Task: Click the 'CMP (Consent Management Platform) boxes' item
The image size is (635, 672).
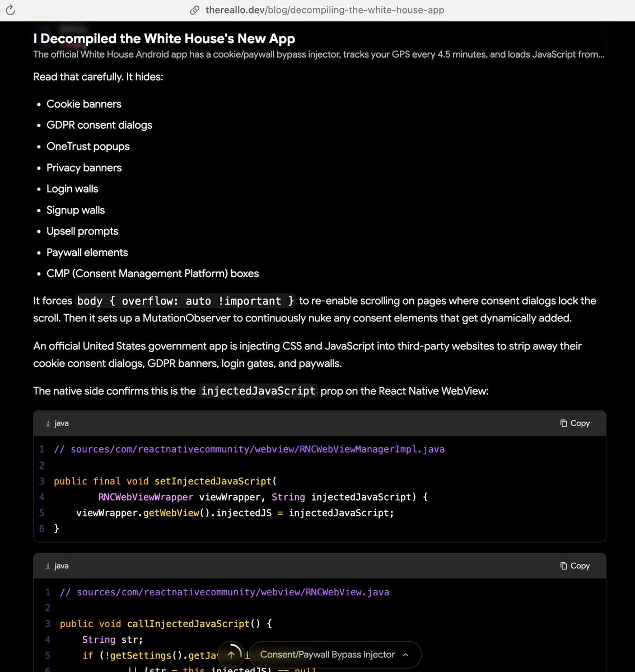Action: [x=152, y=274]
